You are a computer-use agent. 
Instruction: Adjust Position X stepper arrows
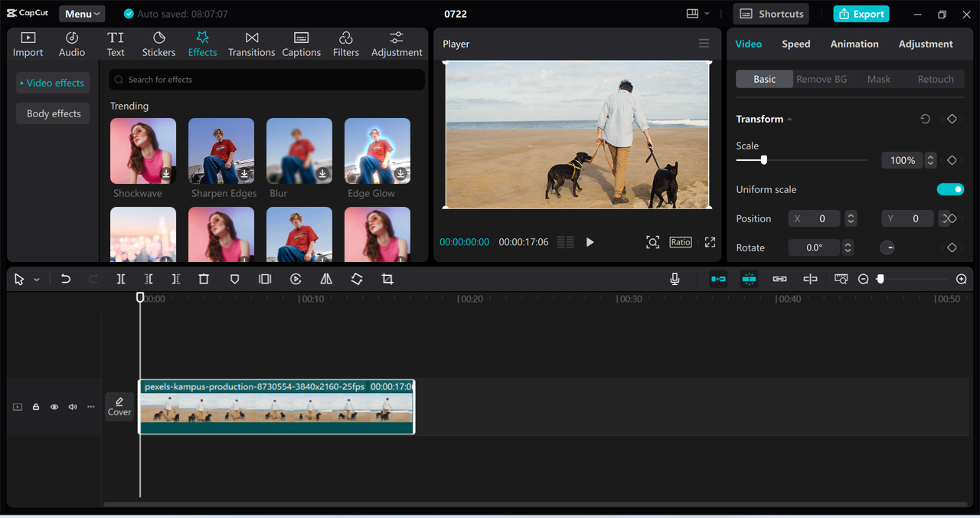(850, 218)
